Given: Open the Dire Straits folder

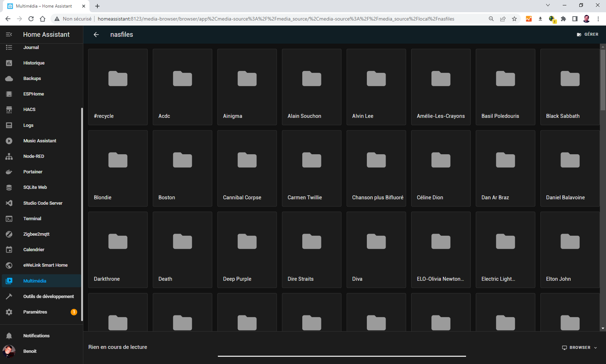Looking at the screenshot, I should [312, 250].
